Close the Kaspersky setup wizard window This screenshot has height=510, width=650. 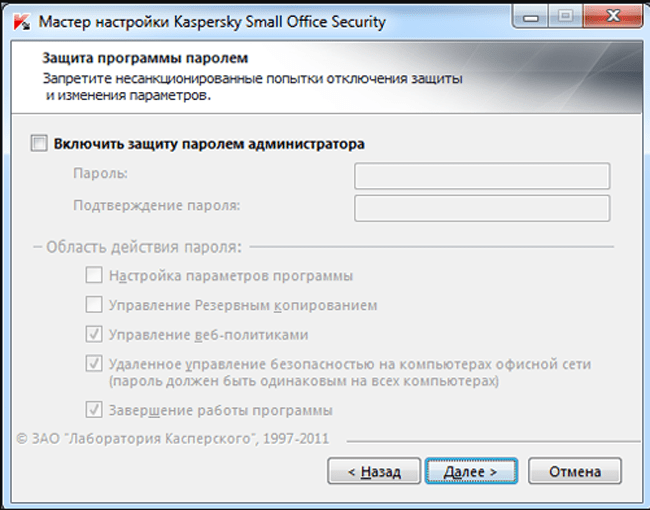click(608, 16)
